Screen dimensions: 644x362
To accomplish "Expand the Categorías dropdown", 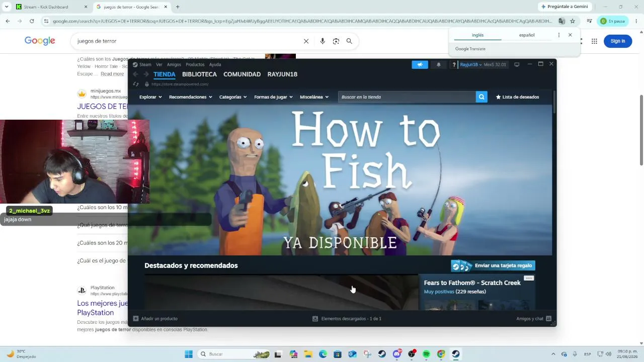I will click(x=233, y=97).
